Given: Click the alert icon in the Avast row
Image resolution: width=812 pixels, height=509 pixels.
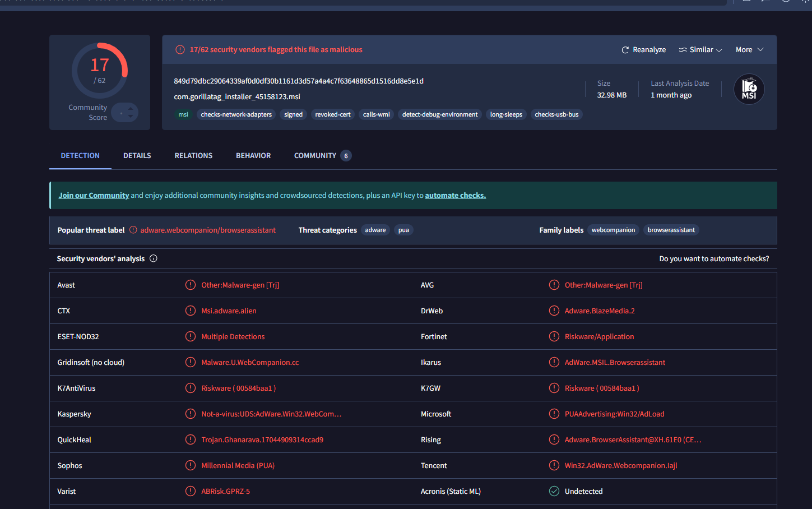Looking at the screenshot, I should 191,285.
